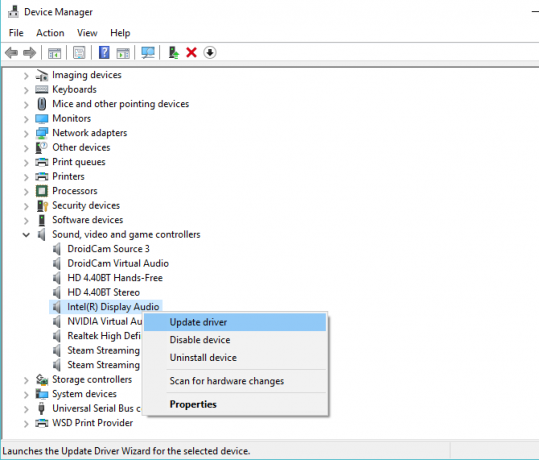The width and height of the screenshot is (539, 460).
Task: Click the WSD Print Provider icon
Action: click(42, 423)
